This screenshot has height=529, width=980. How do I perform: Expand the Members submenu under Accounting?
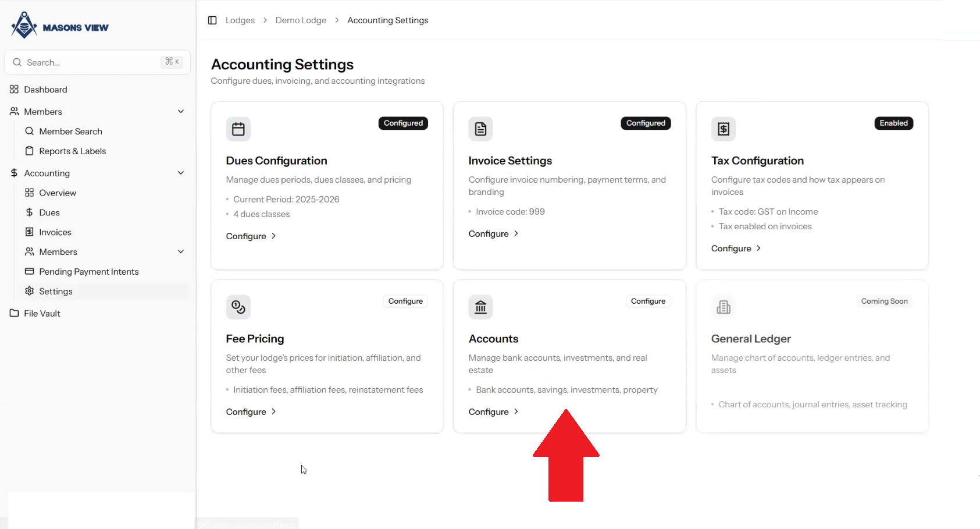(x=181, y=251)
